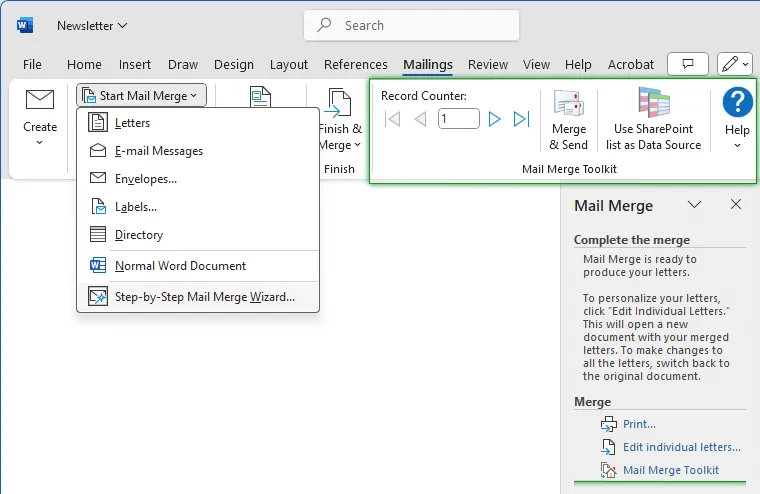Open the comments speech bubble button
This screenshot has width=760, height=494.
pos(687,64)
